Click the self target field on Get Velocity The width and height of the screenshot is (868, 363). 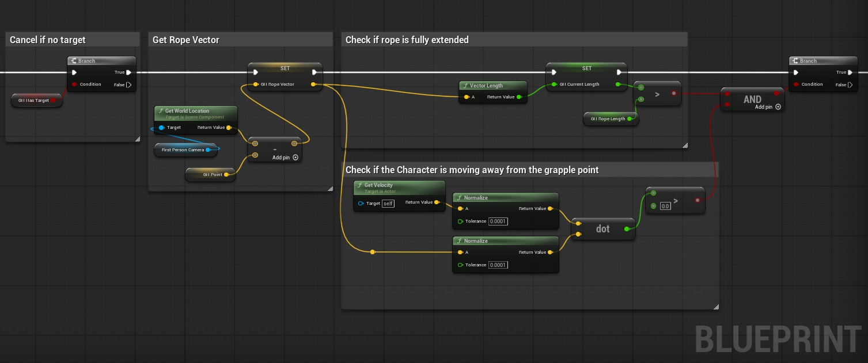pyautogui.click(x=388, y=203)
